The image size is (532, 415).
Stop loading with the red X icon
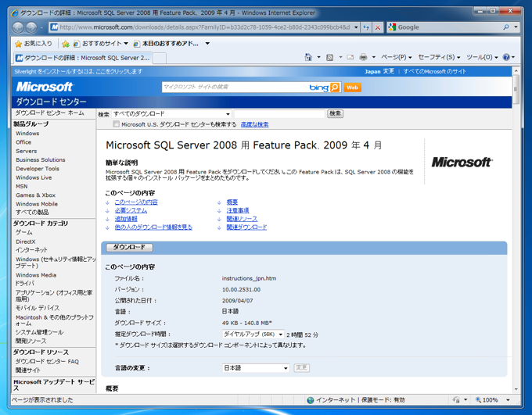tap(378, 27)
